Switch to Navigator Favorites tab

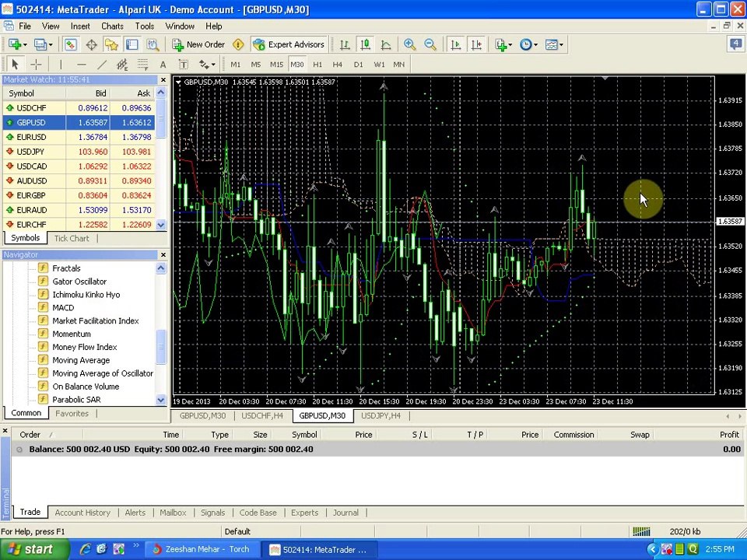click(72, 413)
